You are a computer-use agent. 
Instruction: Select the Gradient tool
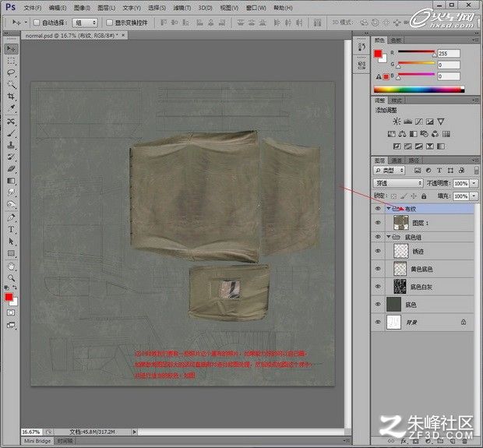click(11, 181)
